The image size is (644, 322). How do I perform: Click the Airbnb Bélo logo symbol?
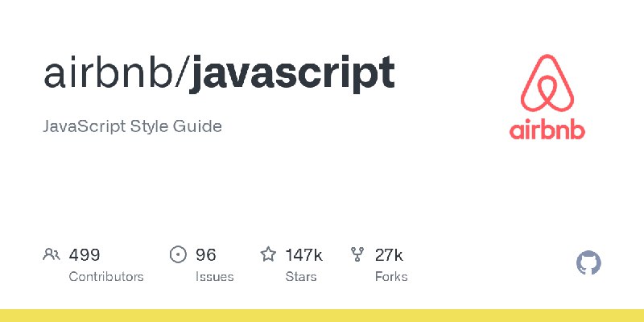[547, 83]
